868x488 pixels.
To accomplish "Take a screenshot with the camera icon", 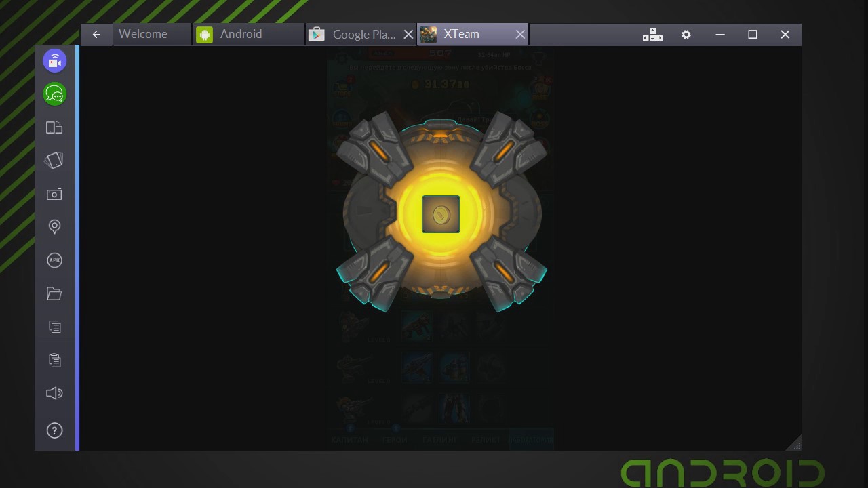I will 54,194.
